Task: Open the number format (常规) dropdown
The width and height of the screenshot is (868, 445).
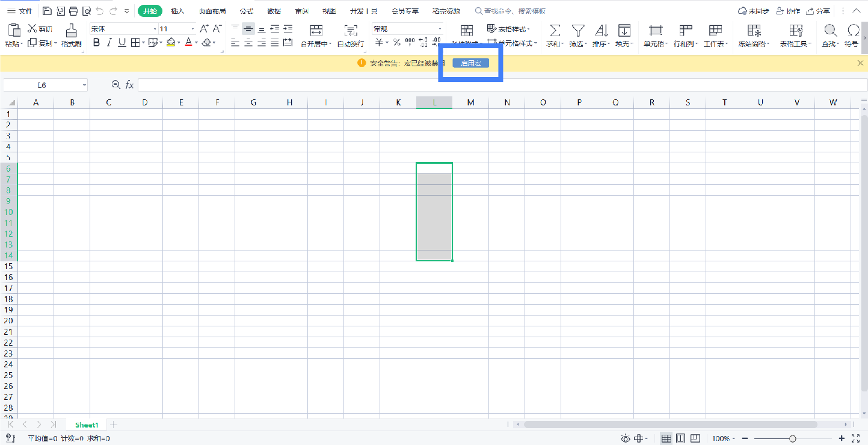Action: (440, 29)
